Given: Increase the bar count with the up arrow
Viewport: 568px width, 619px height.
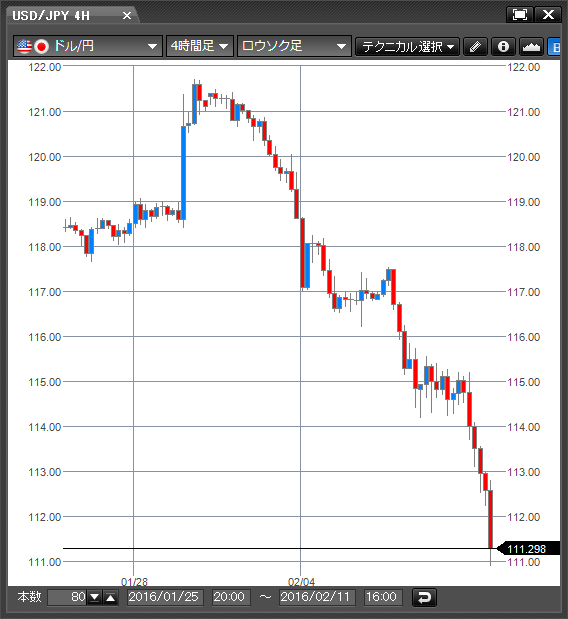Looking at the screenshot, I should pos(111,598).
